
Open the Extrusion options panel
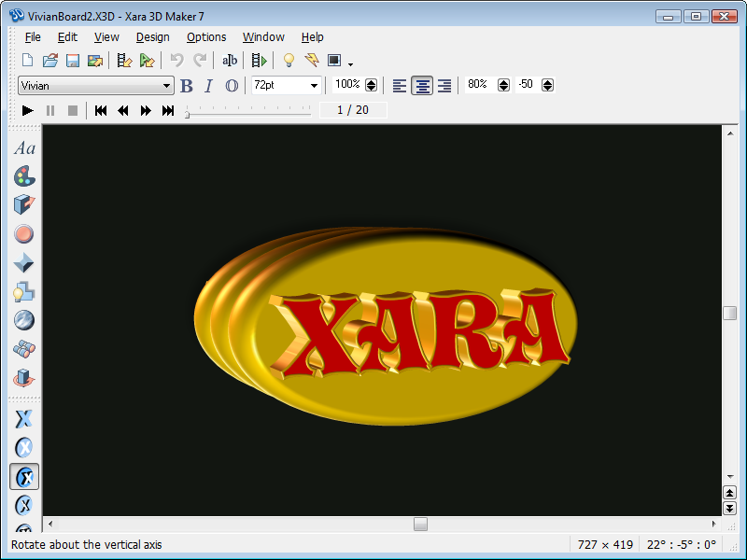pyautogui.click(x=24, y=204)
